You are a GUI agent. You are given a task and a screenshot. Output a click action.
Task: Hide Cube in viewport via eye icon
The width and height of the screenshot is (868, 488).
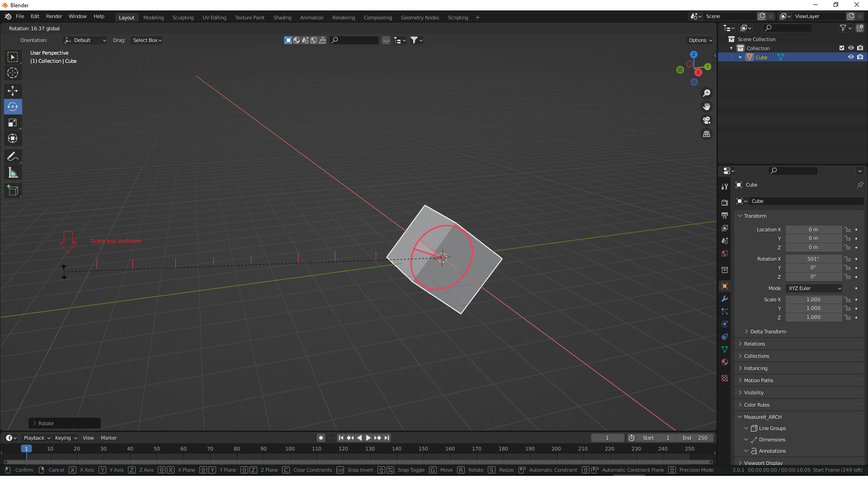click(851, 57)
